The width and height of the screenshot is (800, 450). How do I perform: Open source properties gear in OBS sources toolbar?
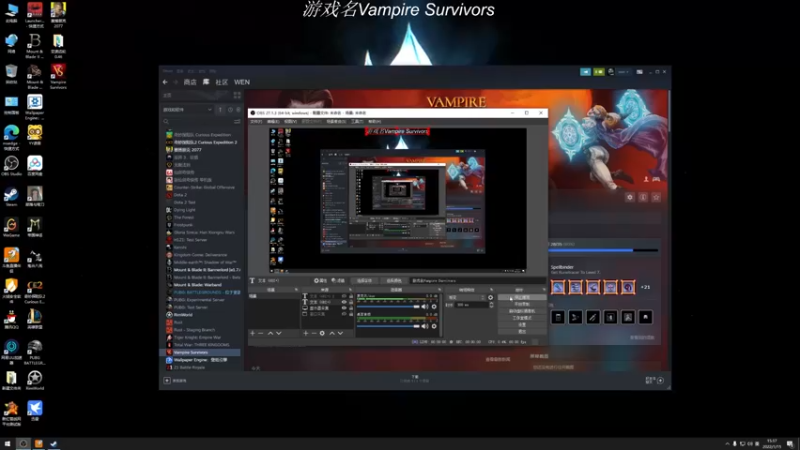(322, 333)
